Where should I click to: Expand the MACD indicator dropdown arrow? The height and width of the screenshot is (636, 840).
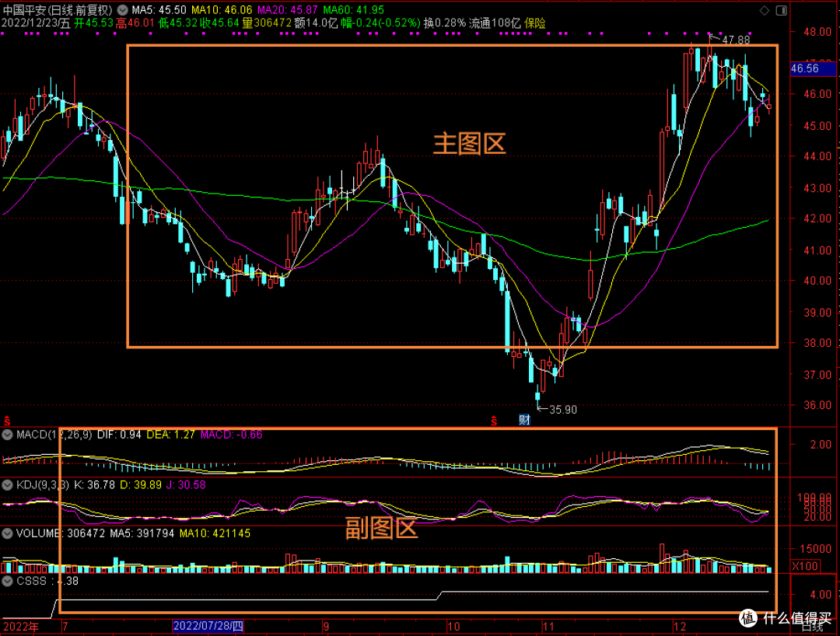pyautogui.click(x=7, y=435)
